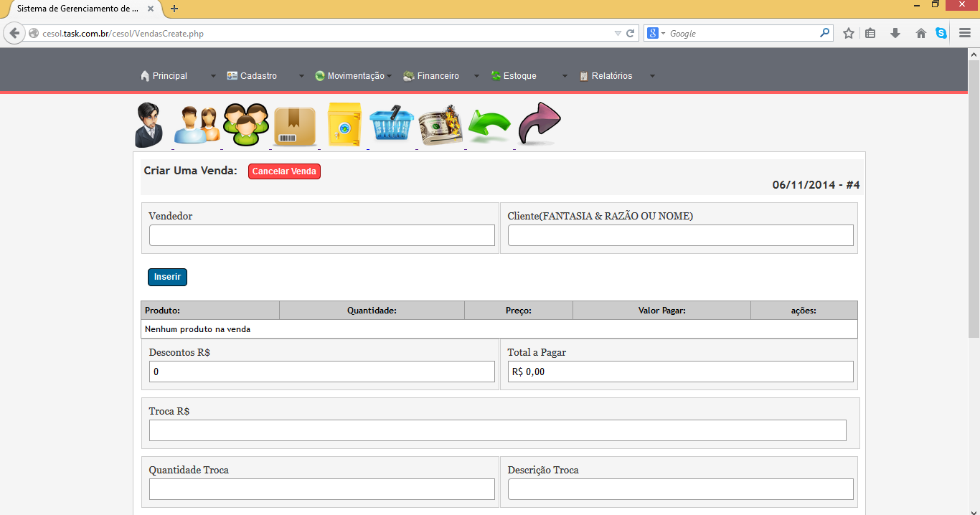Viewport: 980px width, 515px height.
Task: Click the businessman in suit icon
Action: (x=150, y=125)
